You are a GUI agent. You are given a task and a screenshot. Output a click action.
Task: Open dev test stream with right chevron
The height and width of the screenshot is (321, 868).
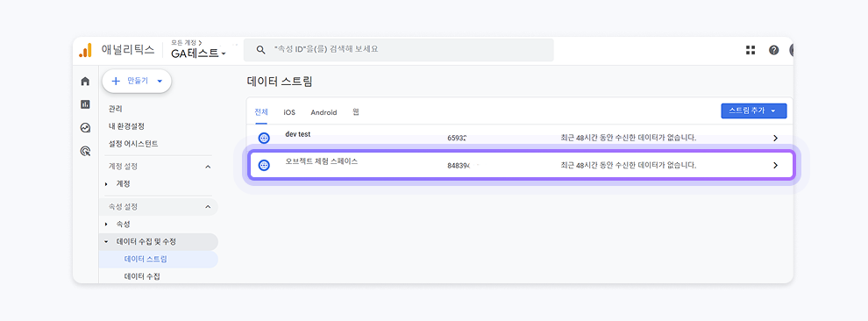pyautogui.click(x=776, y=139)
